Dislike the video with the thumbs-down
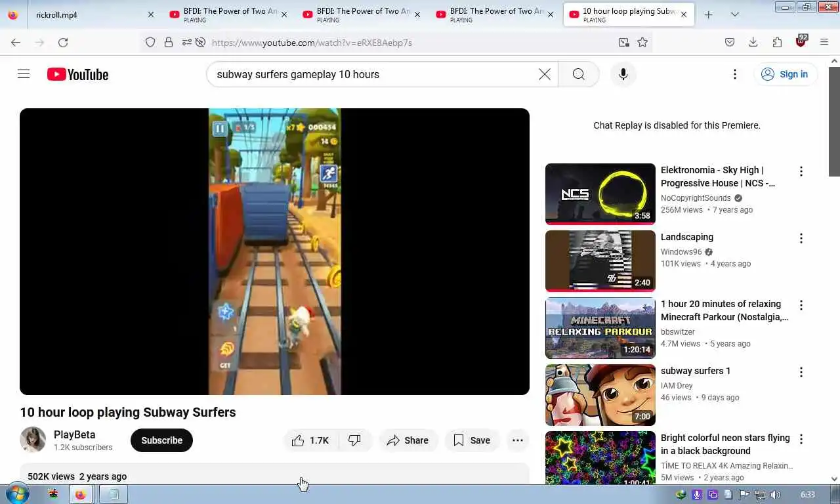 click(355, 440)
